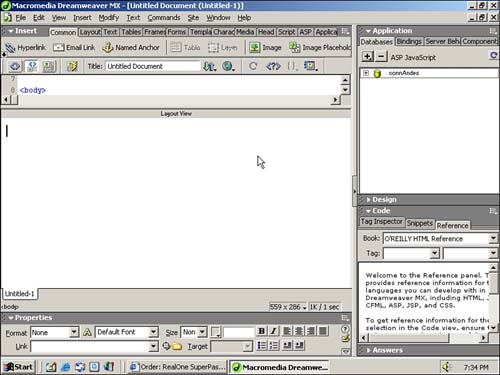Switch to the Bindings tab
The width and height of the screenshot is (500, 375).
pos(409,41)
